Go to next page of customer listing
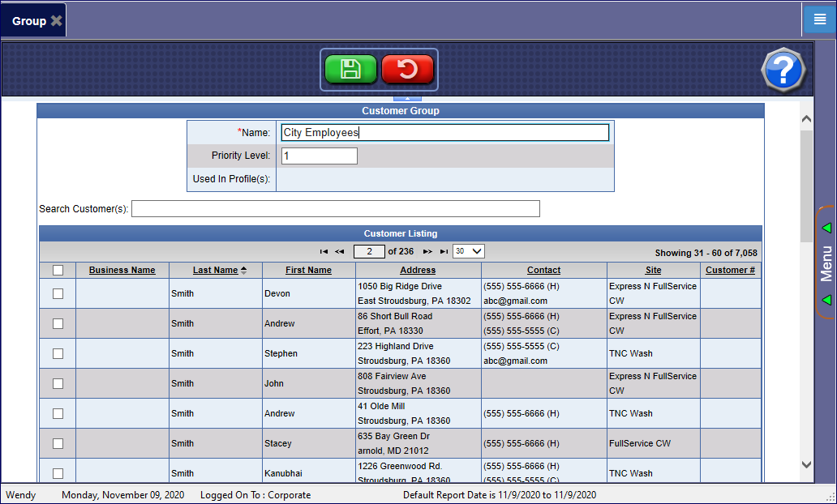837x504 pixels. pyautogui.click(x=427, y=252)
